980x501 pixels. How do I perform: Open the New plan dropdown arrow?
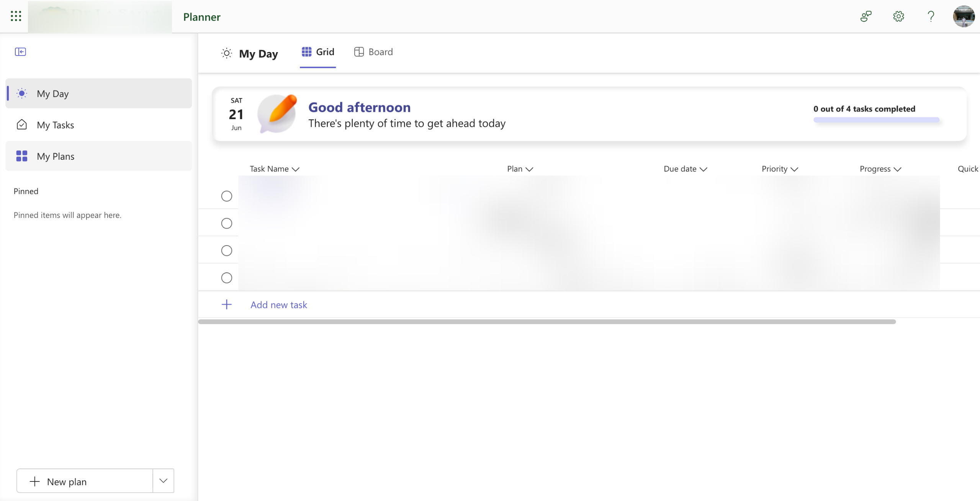[164, 481]
